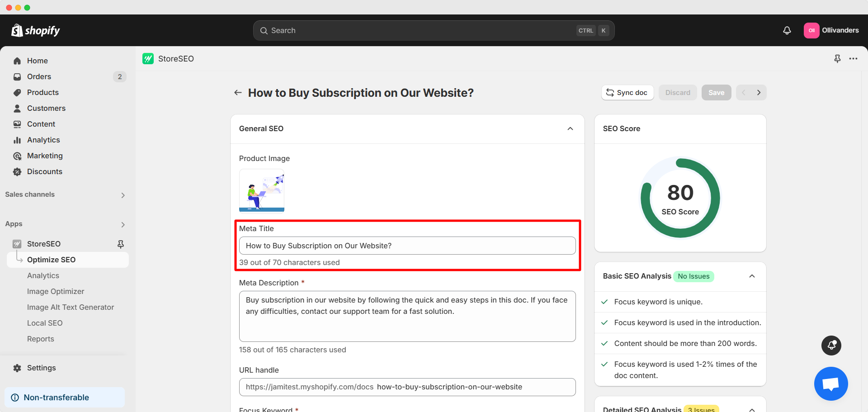Unpin StoreSEO in the top bar
868x412 pixels.
point(837,58)
